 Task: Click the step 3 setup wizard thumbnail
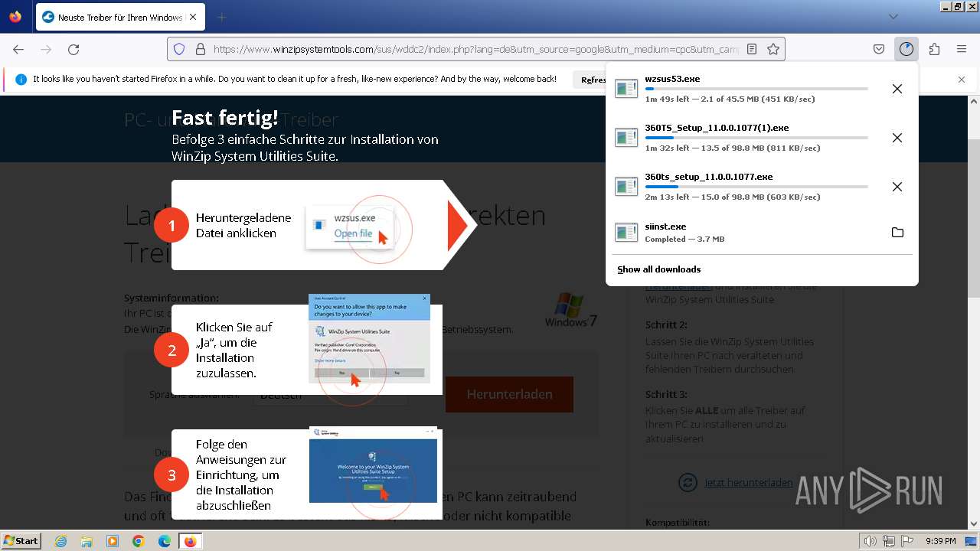[x=373, y=465]
